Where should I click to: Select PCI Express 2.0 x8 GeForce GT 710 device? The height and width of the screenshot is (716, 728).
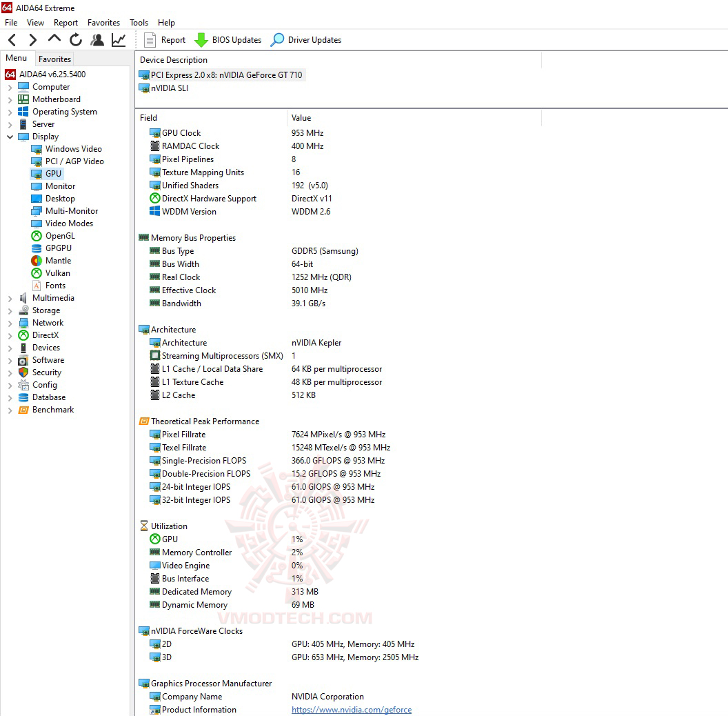222,74
